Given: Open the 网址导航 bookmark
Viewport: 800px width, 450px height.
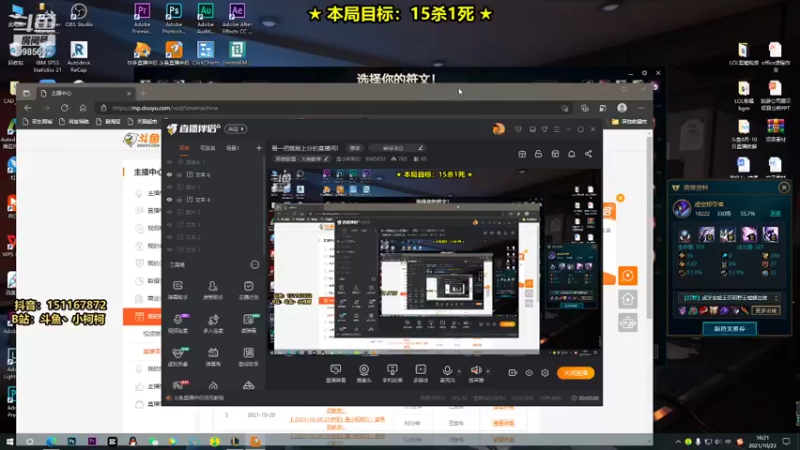Looking at the screenshot, I should 74,121.
